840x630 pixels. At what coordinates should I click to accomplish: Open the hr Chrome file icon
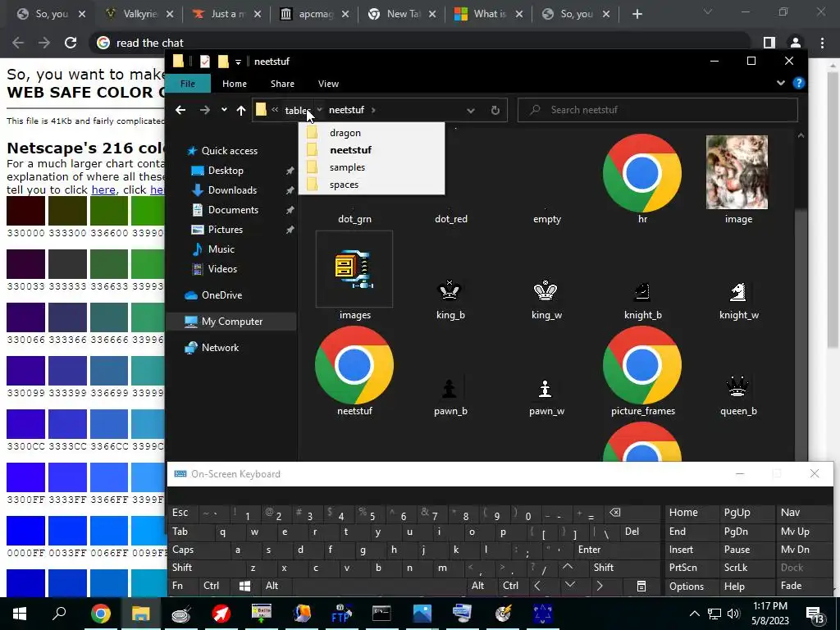pyautogui.click(x=641, y=173)
